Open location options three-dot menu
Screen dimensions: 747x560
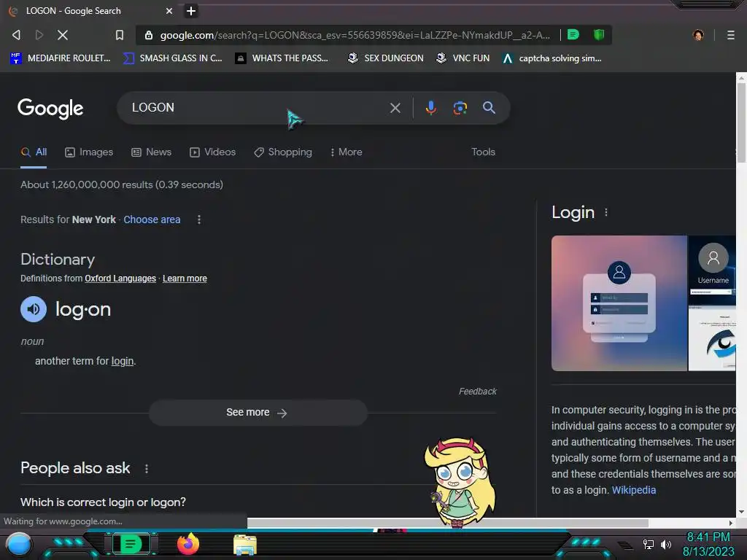coord(199,219)
